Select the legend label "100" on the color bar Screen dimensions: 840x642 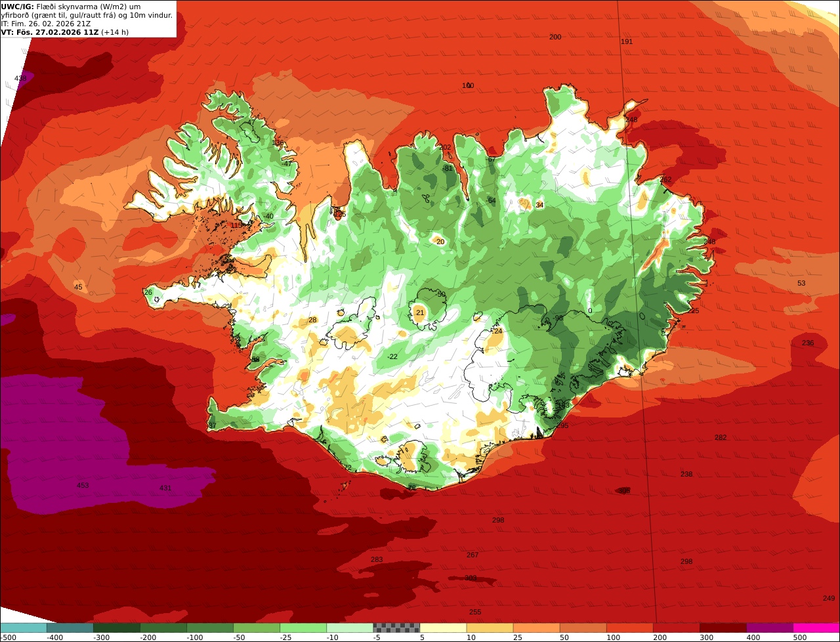click(613, 637)
